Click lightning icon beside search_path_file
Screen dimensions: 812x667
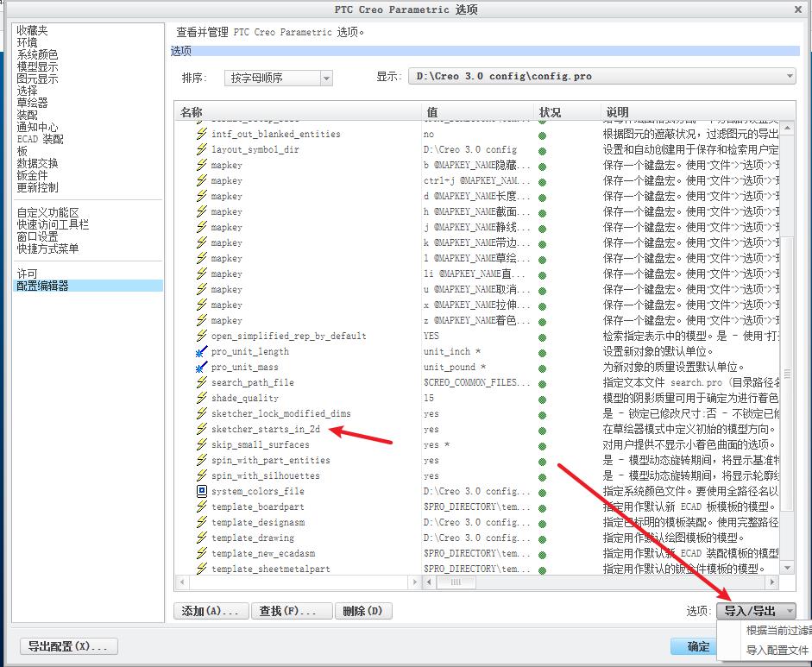201,382
